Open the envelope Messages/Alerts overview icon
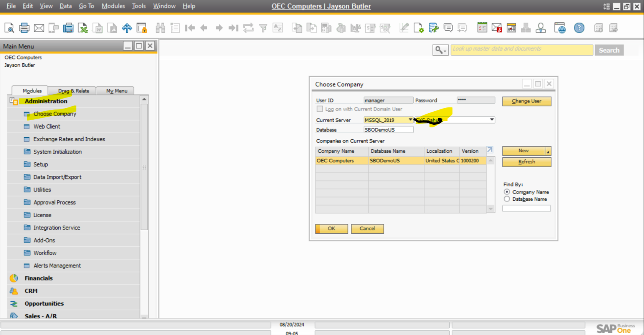 497,28
